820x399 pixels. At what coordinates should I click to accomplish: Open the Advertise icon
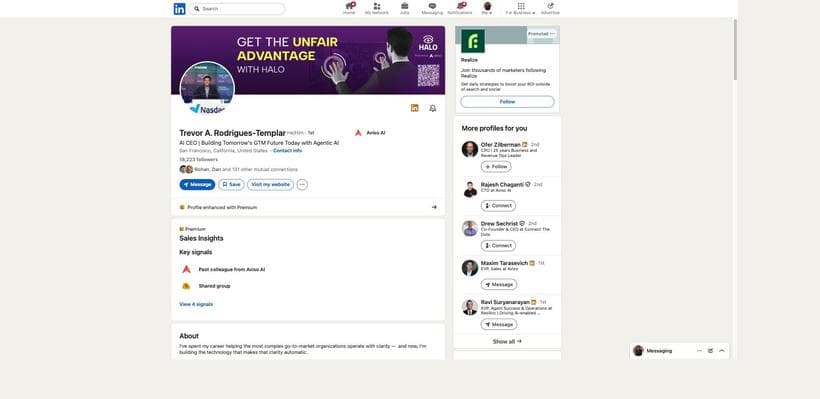coord(550,8)
